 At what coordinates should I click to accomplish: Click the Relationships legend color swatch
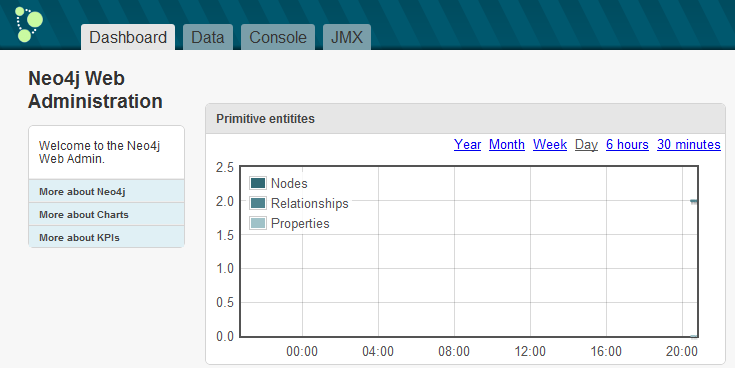point(258,203)
